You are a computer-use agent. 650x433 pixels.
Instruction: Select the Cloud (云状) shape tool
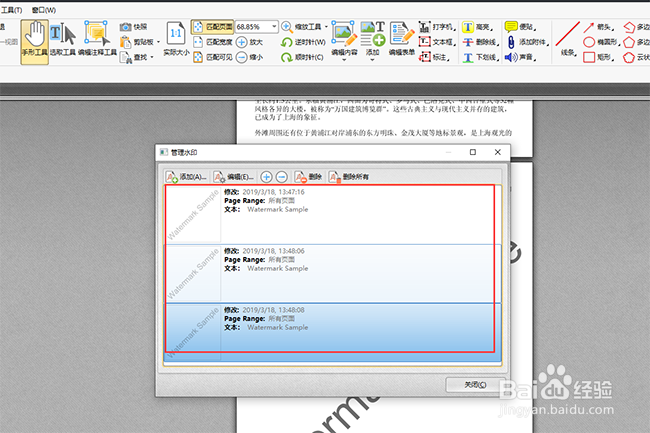(x=637, y=57)
